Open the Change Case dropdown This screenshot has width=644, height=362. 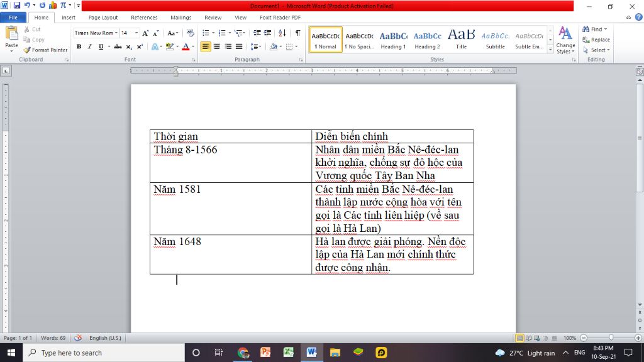click(x=173, y=33)
